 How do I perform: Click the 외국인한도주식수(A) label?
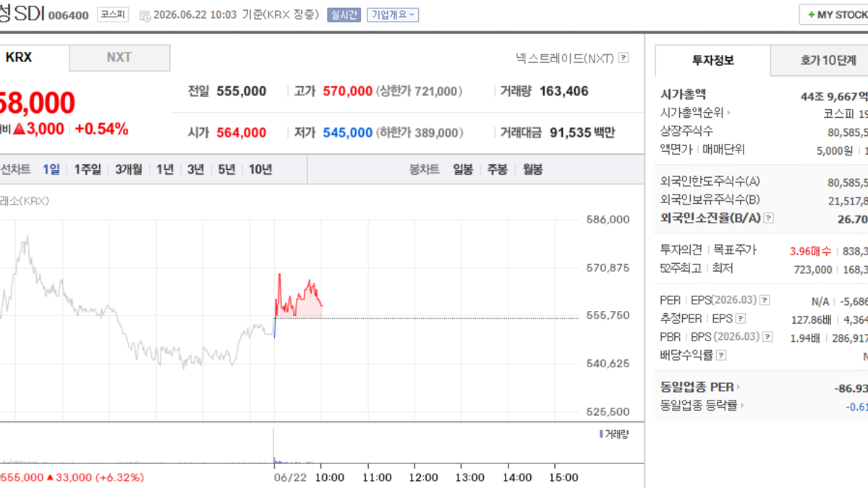tap(710, 181)
